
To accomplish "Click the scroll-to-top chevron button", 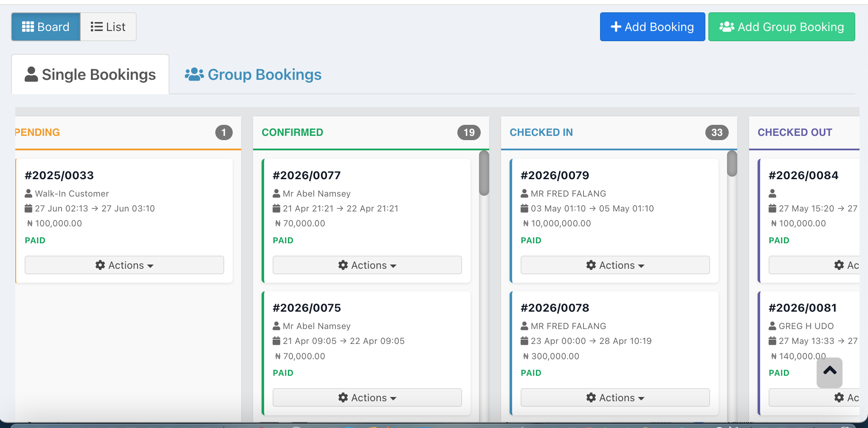I will [x=830, y=372].
